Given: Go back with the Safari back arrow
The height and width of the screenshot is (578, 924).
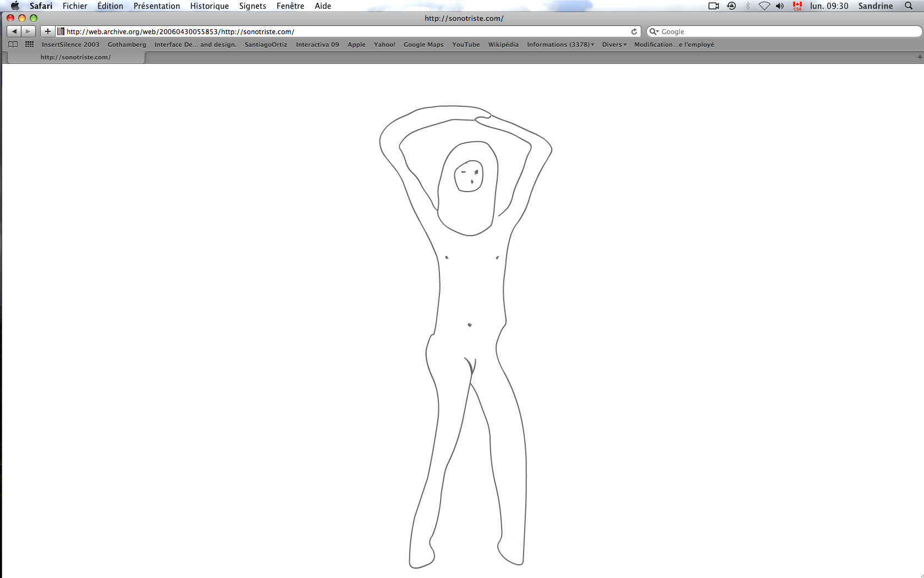Looking at the screenshot, I should coord(14,31).
